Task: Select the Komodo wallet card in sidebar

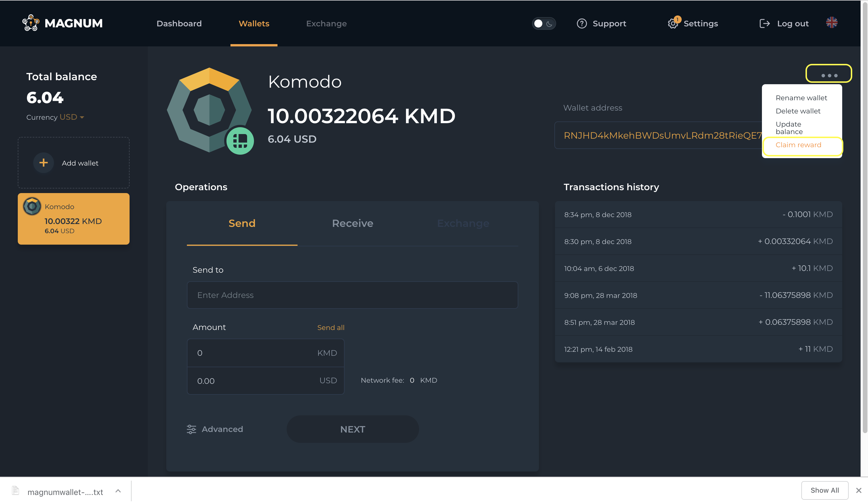Action: [x=73, y=219]
